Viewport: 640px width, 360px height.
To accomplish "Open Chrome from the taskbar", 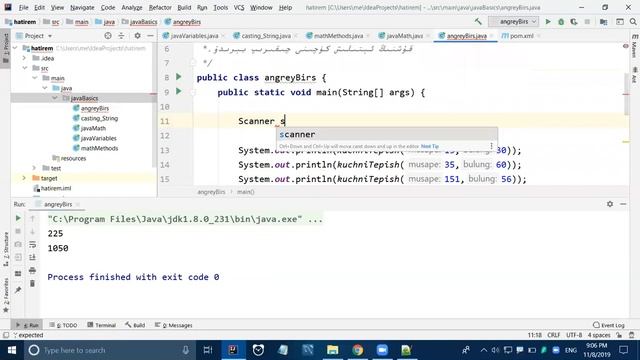I will tap(358, 350).
